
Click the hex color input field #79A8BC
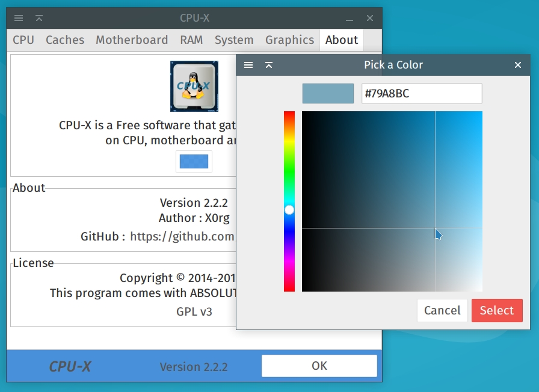point(422,93)
